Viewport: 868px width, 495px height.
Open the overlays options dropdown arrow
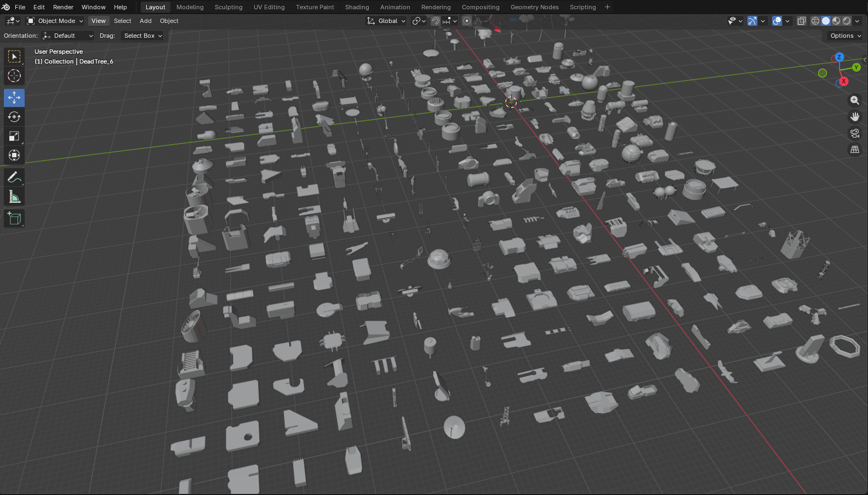(x=787, y=21)
